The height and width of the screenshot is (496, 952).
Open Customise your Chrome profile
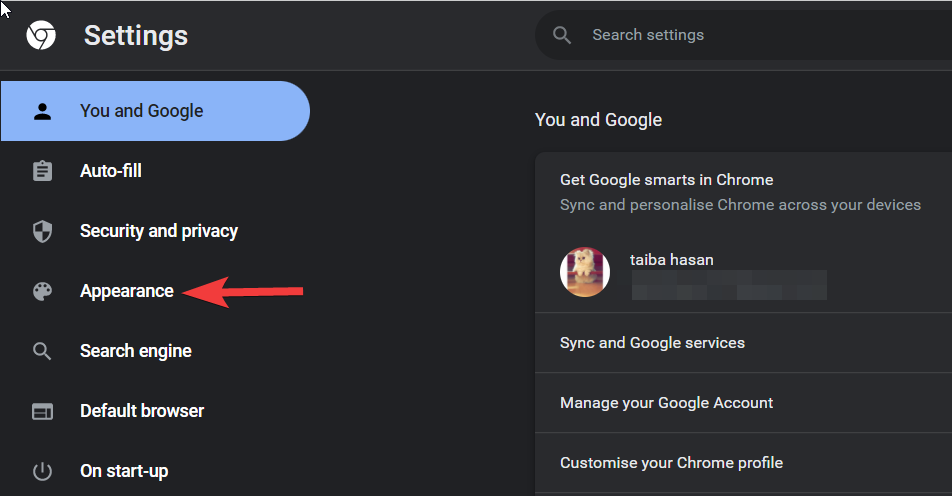[x=671, y=463]
